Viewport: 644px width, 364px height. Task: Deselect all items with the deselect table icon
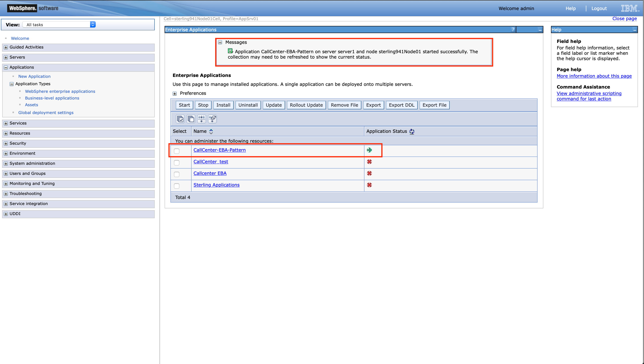coord(191,119)
